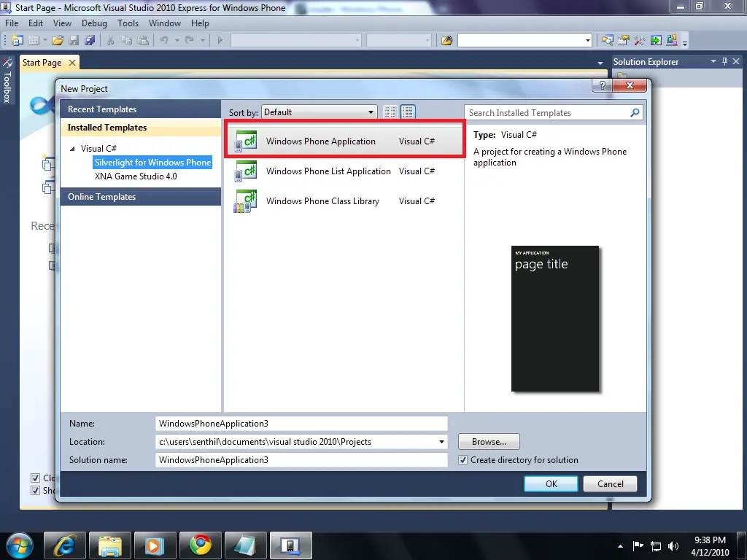This screenshot has height=560, width=747.
Task: Open the toolbar options overflow arrow
Action: click(685, 42)
